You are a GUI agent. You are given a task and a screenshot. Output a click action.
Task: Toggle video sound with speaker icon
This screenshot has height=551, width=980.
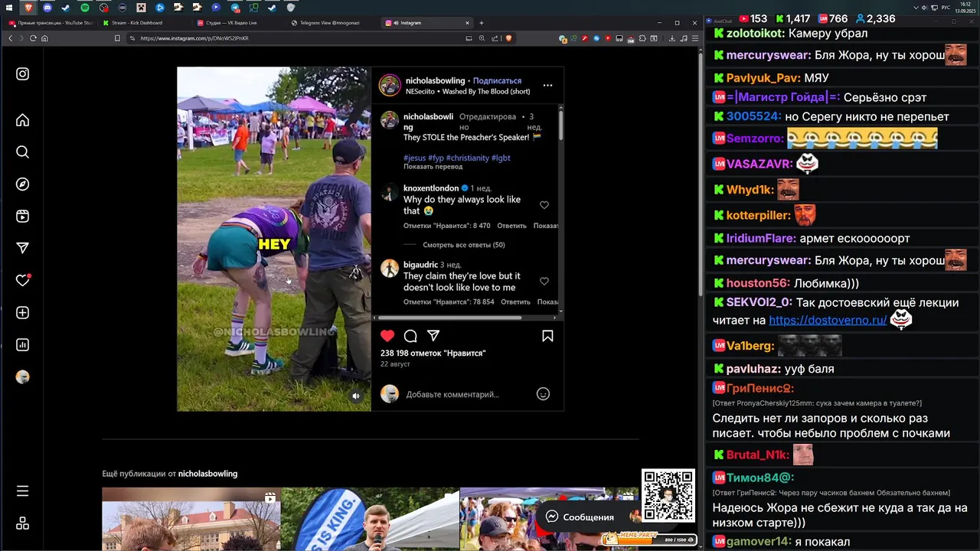pos(355,396)
